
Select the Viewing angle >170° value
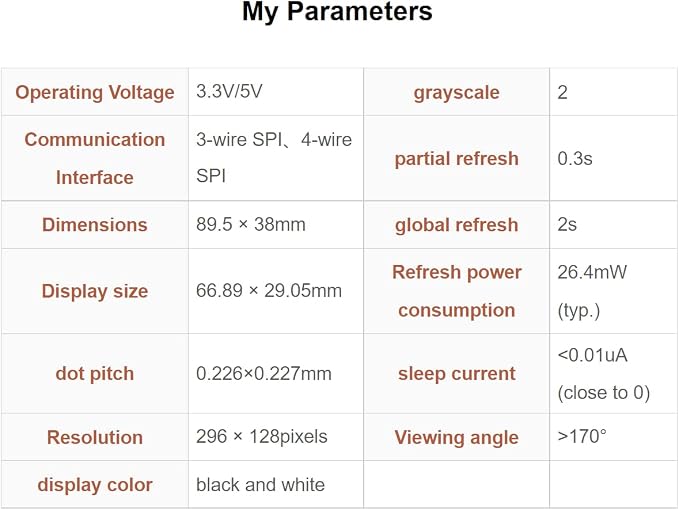[582, 436]
